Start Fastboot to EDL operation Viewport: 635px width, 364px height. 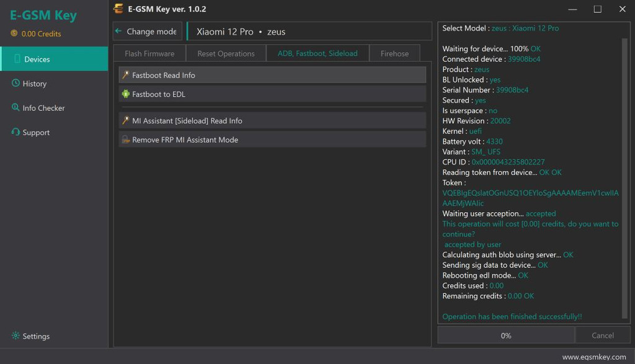click(x=272, y=94)
